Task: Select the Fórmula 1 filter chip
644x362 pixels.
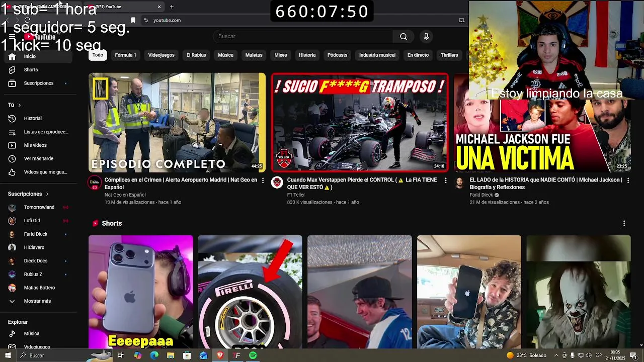Action: 126,55
